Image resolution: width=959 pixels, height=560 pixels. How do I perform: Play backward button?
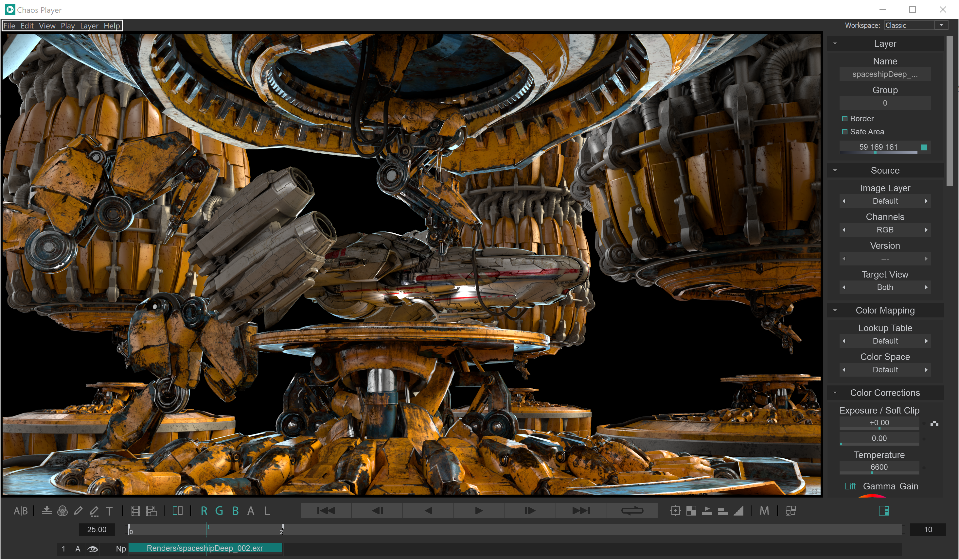tap(429, 511)
